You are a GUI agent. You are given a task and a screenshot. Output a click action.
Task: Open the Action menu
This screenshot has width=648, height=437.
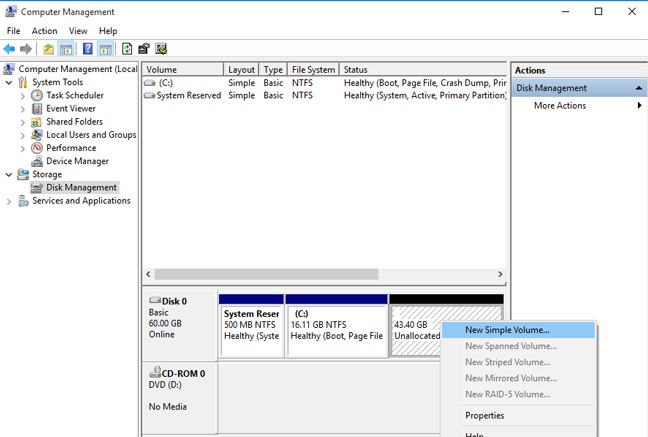[x=44, y=31]
